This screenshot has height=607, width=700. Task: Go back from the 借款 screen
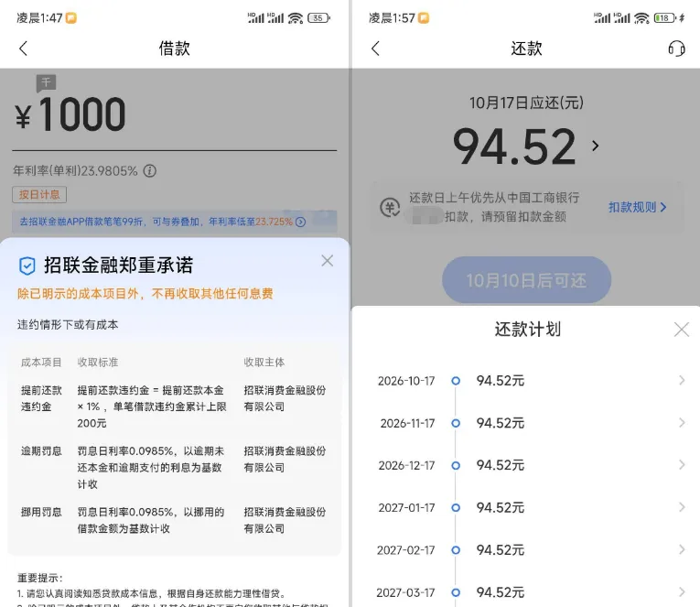(24, 49)
